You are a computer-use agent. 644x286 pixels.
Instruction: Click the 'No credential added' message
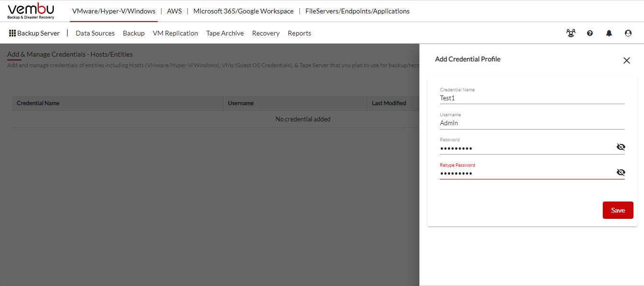[303, 119]
